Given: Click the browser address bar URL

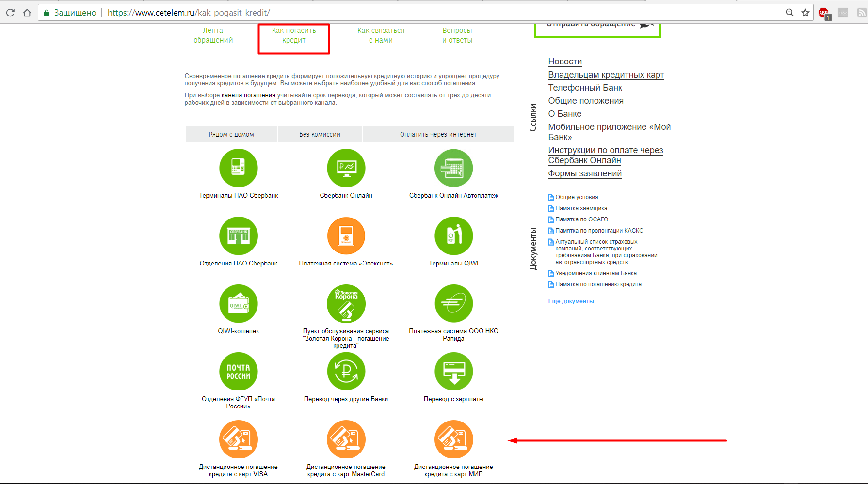Looking at the screenshot, I should click(x=189, y=13).
